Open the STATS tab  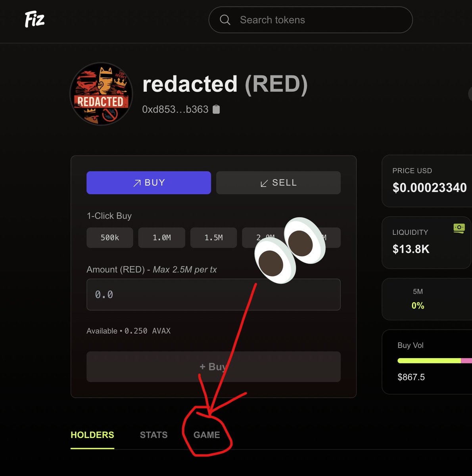pos(154,435)
